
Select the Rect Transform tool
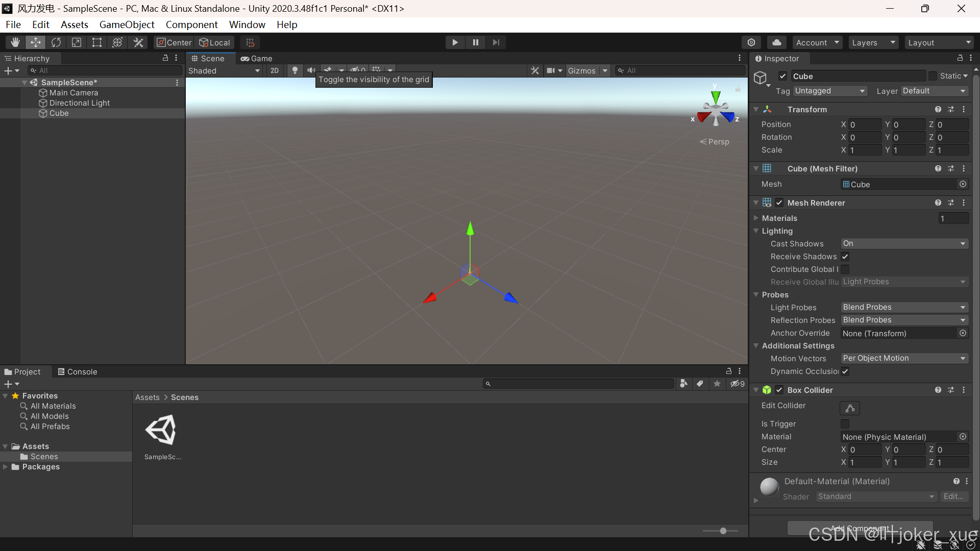[97, 42]
